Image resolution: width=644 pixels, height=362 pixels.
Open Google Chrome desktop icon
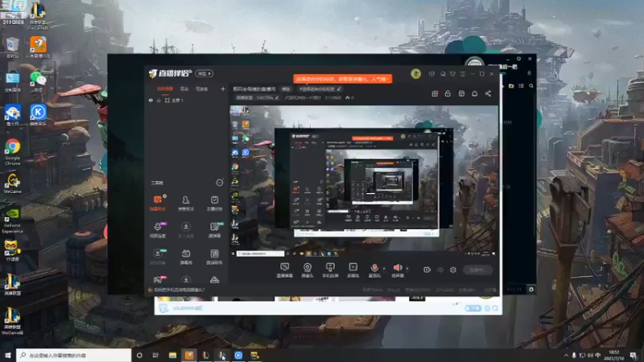point(12,152)
